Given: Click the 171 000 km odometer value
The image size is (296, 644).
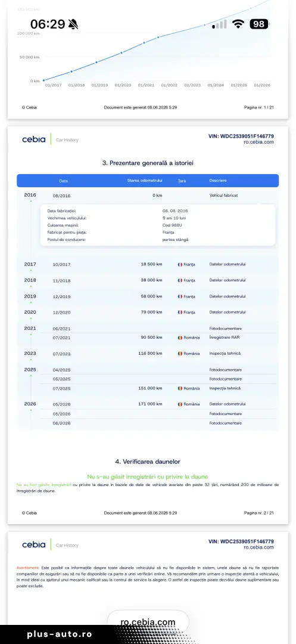Looking at the screenshot, I should click(150, 404).
